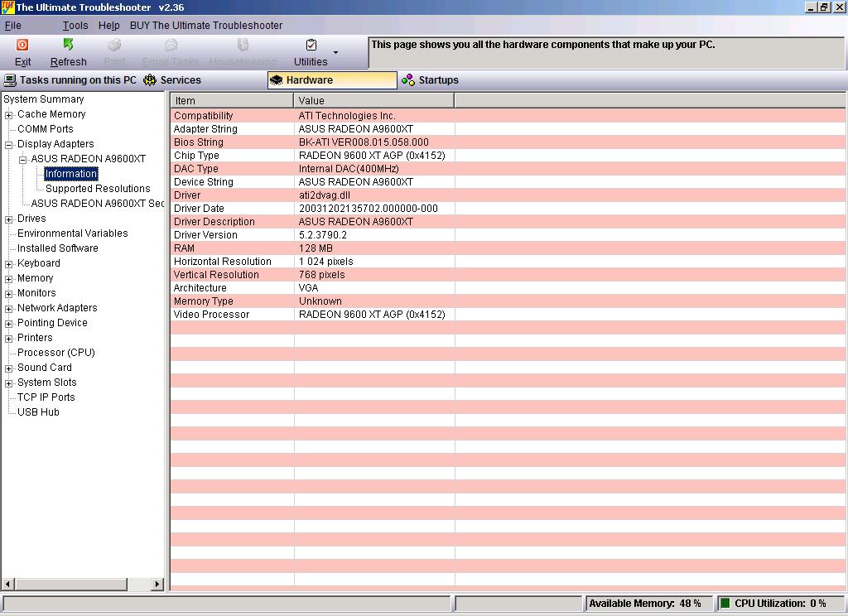Click BUY The Ultimate Troubleshooter menu
848x616 pixels.
pyautogui.click(x=206, y=26)
